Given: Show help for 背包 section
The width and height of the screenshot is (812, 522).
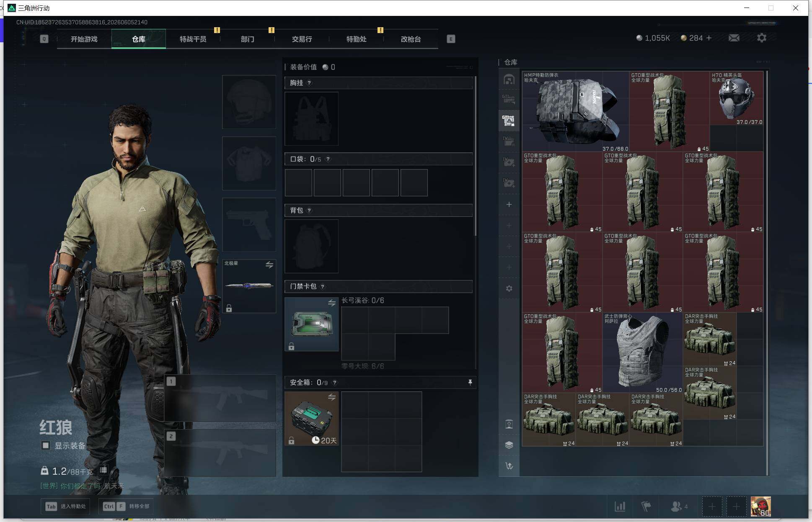Looking at the screenshot, I should coord(309,210).
